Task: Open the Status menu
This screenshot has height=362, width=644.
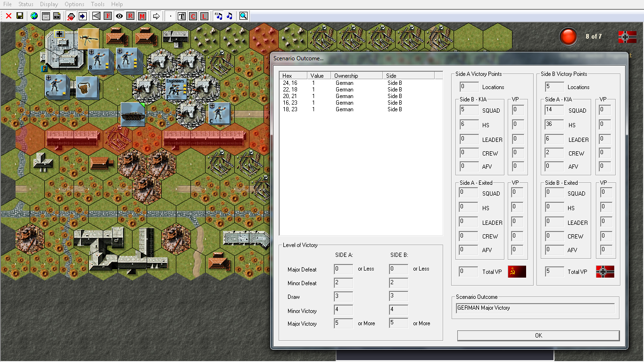Action: (x=26, y=4)
